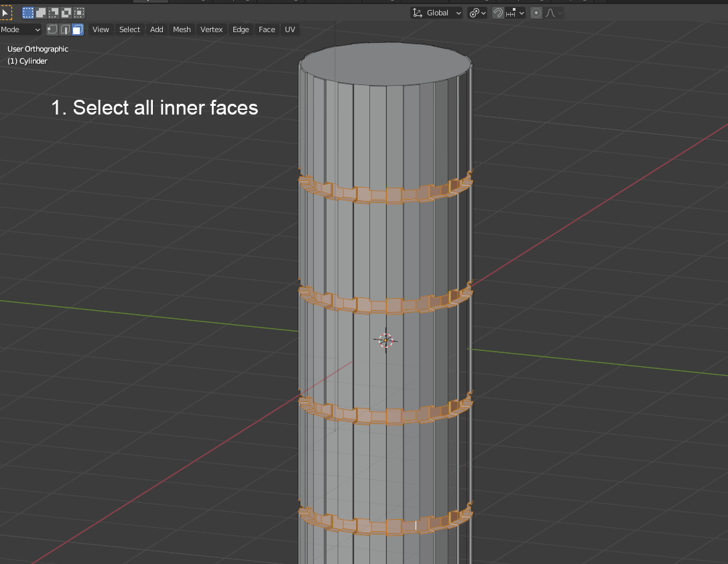The width and height of the screenshot is (728, 564).
Task: Click the 3D cursor on the cylinder
Action: [385, 340]
